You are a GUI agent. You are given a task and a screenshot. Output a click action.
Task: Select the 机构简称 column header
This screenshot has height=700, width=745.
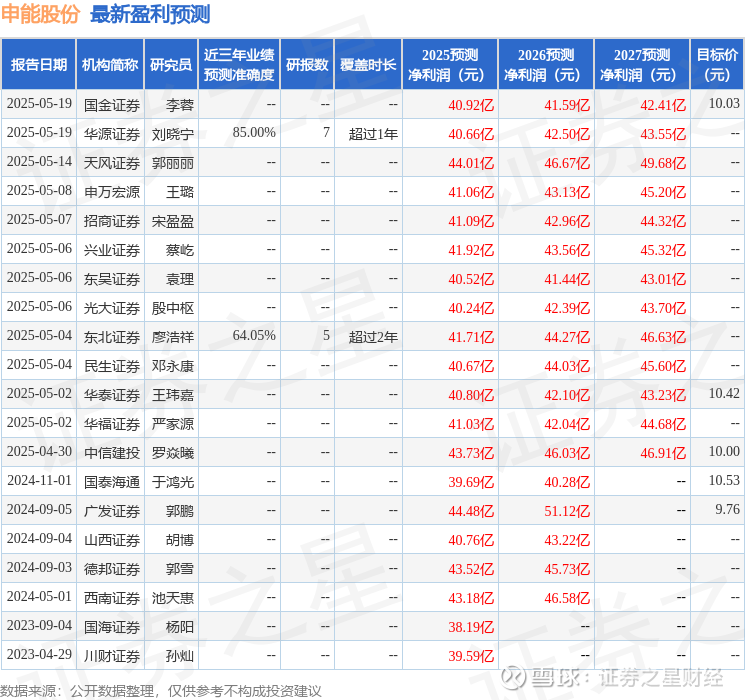[x=110, y=65]
